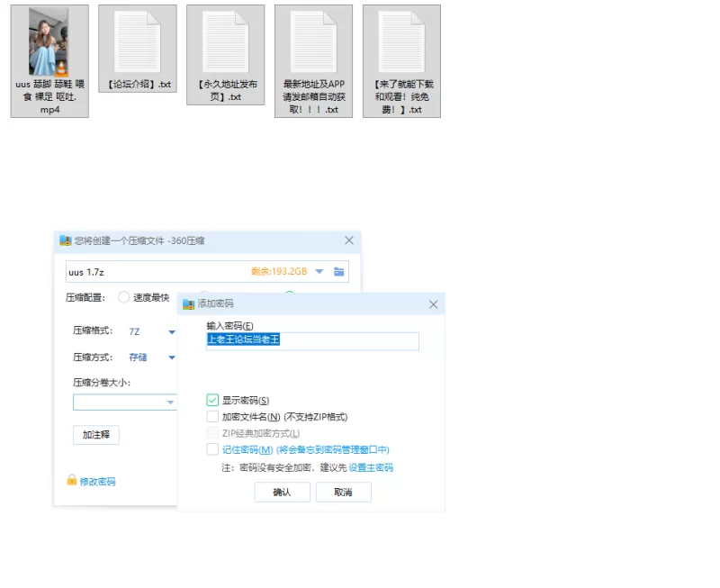Click the padlock icon beside 修改密码
Screen dimensions: 720x588
pyautogui.click(x=72, y=481)
